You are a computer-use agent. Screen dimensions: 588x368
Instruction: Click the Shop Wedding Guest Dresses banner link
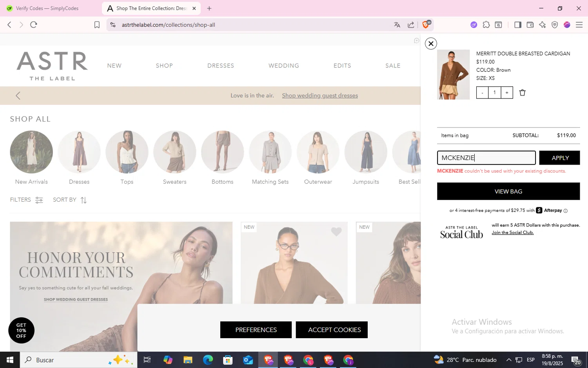(x=76, y=299)
